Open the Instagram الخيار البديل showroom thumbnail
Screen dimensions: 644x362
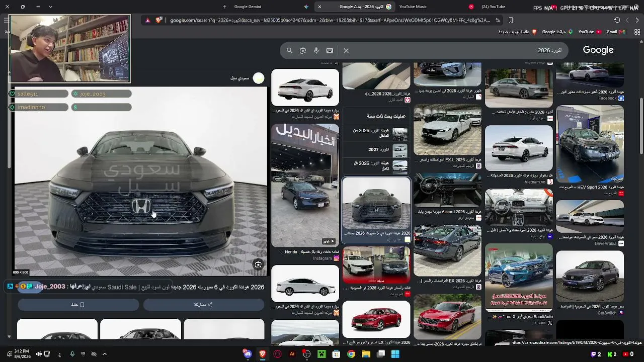pyautogui.click(x=305, y=185)
